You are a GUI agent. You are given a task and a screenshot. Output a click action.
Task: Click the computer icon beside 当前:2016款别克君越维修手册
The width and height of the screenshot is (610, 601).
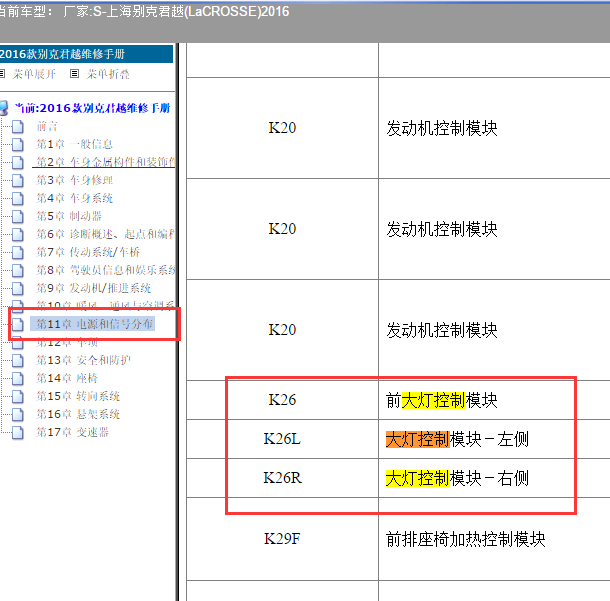pyautogui.click(x=3, y=108)
